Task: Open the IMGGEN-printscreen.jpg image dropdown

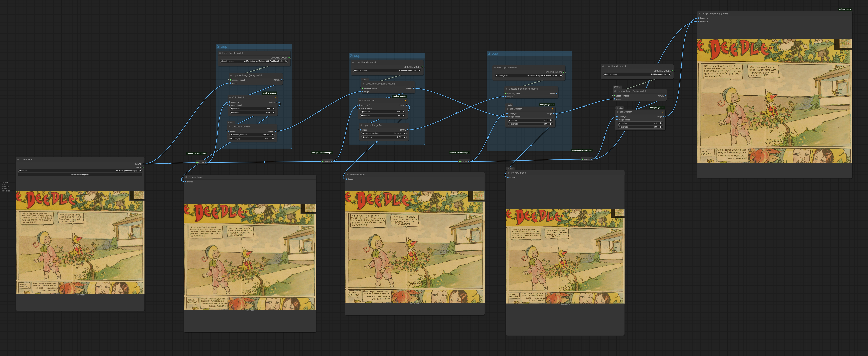Action: tap(80, 171)
